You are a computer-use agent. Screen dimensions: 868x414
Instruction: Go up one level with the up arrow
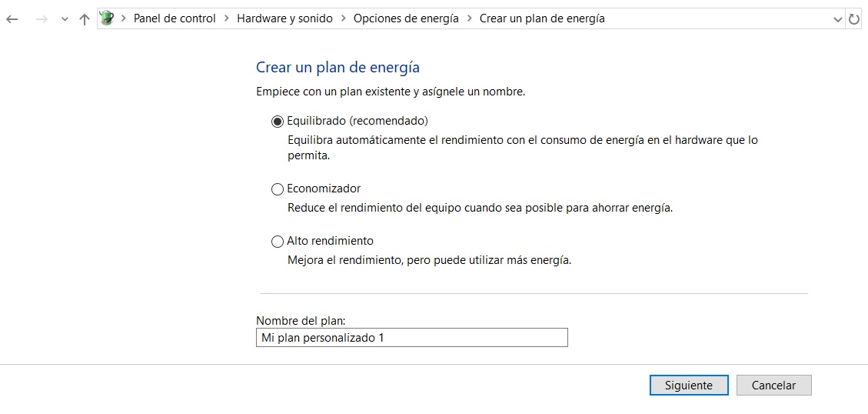(85, 19)
